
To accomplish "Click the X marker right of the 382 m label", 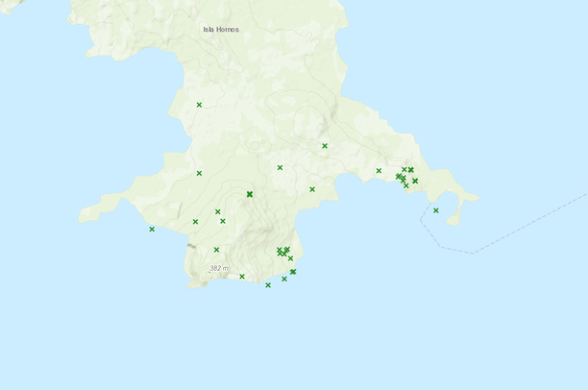I will pyautogui.click(x=242, y=277).
